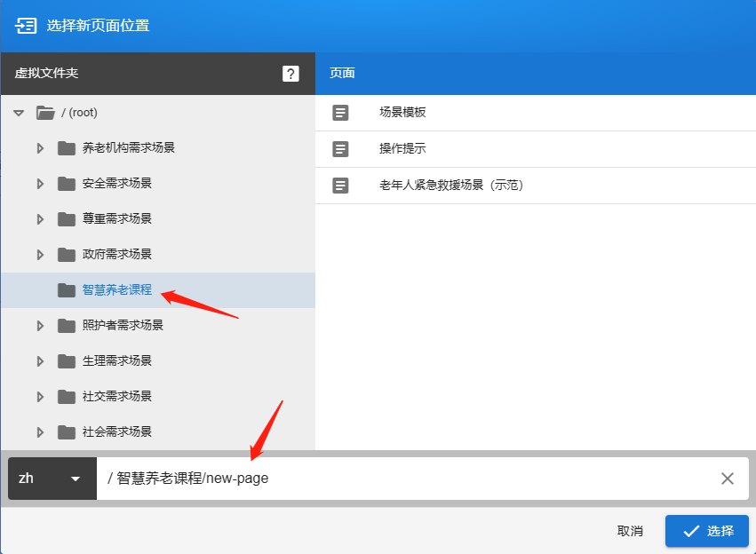
Task: Select the 智慧养老课程 folder
Action: [116, 290]
